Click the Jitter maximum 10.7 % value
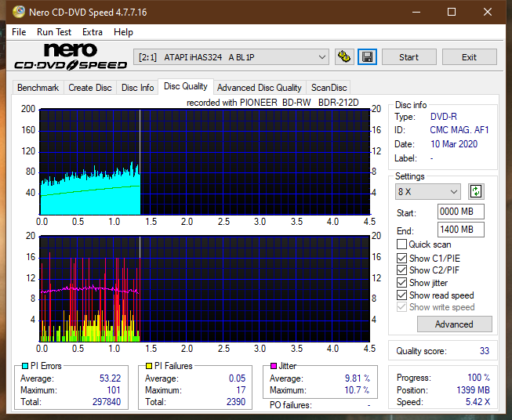Image resolution: width=512 pixels, height=420 pixels. coord(357,390)
